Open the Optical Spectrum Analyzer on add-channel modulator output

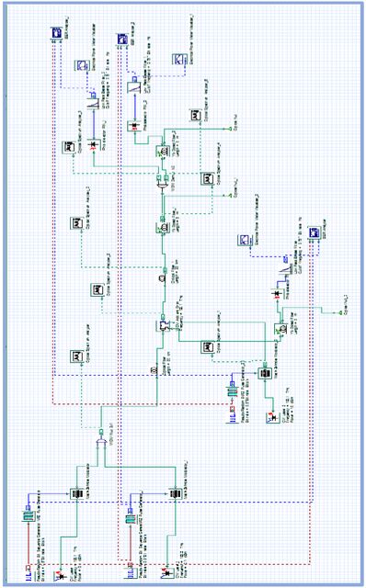206,347
